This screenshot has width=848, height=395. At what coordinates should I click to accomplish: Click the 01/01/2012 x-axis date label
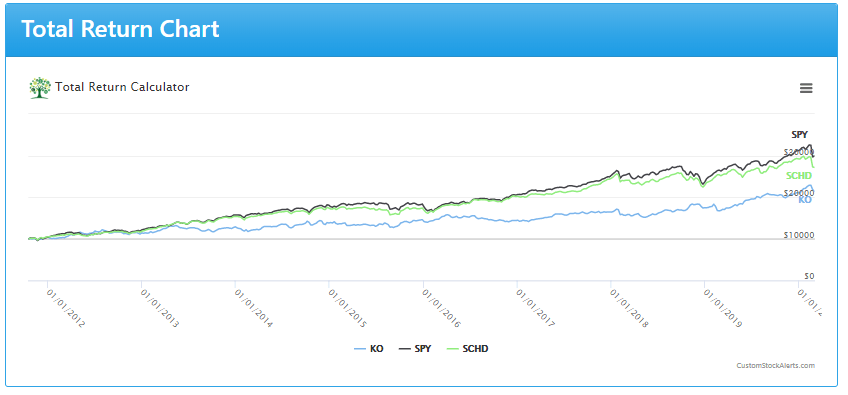click(66, 308)
